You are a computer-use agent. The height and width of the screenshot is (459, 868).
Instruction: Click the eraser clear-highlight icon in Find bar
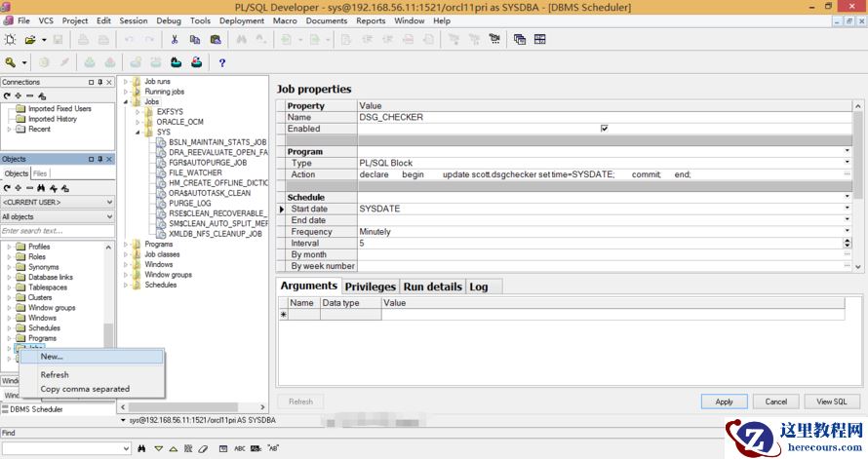click(203, 448)
